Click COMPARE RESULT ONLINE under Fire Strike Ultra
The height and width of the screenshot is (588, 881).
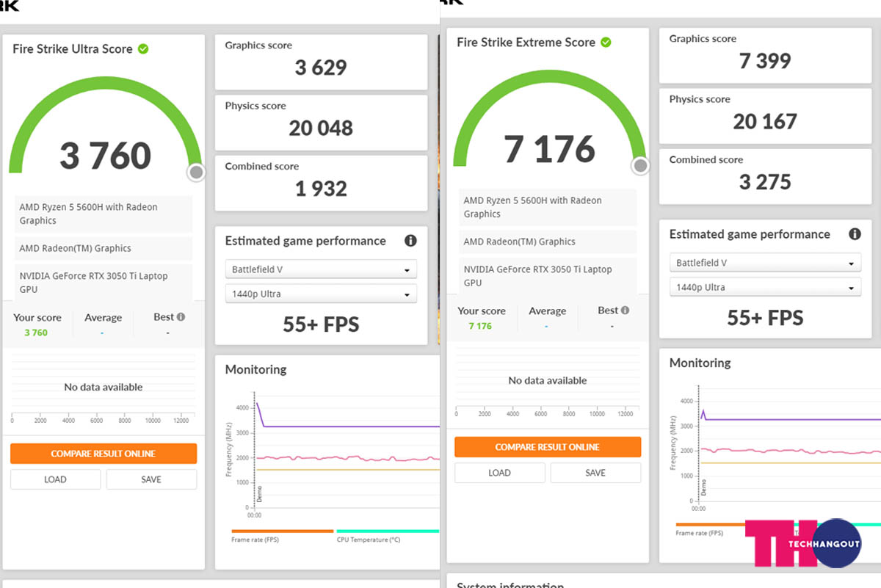[x=104, y=454]
